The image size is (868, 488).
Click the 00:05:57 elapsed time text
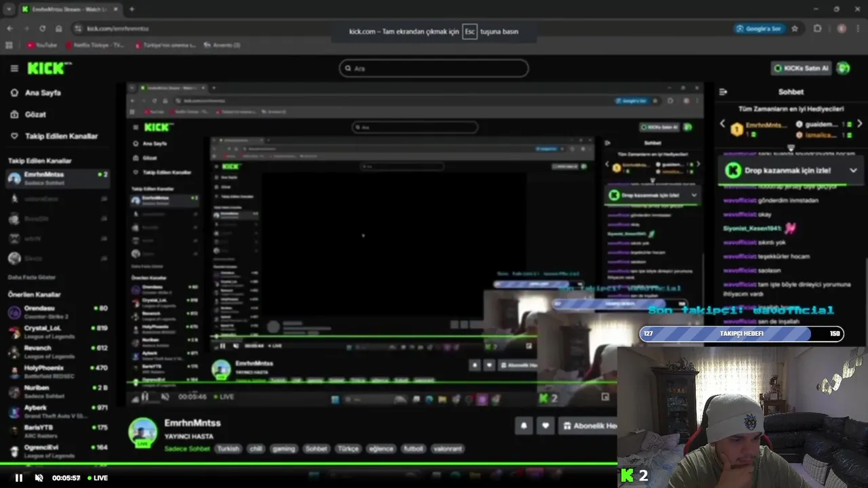66,478
